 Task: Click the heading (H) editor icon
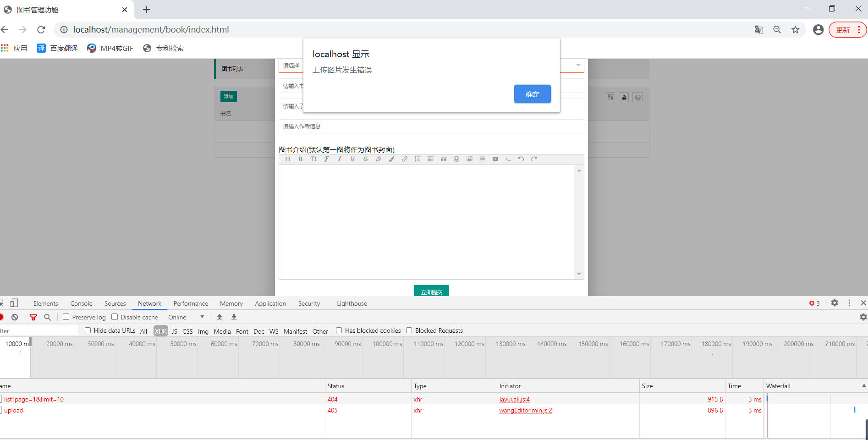[288, 159]
